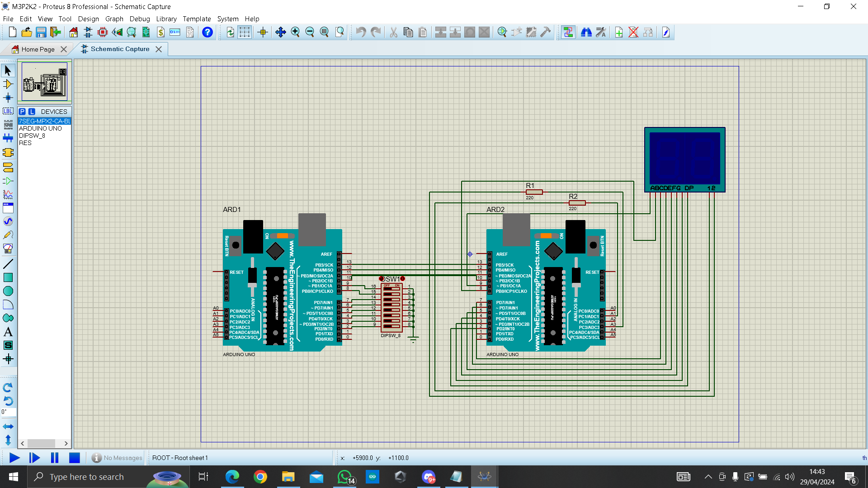
Task: Toggle the grid display button
Action: coord(245,32)
